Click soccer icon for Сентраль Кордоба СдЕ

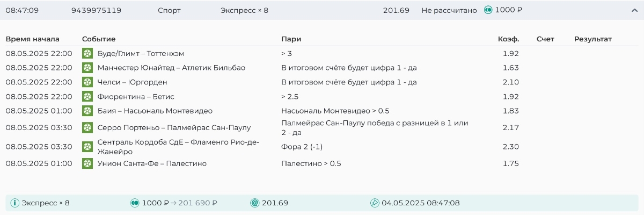coord(87,147)
